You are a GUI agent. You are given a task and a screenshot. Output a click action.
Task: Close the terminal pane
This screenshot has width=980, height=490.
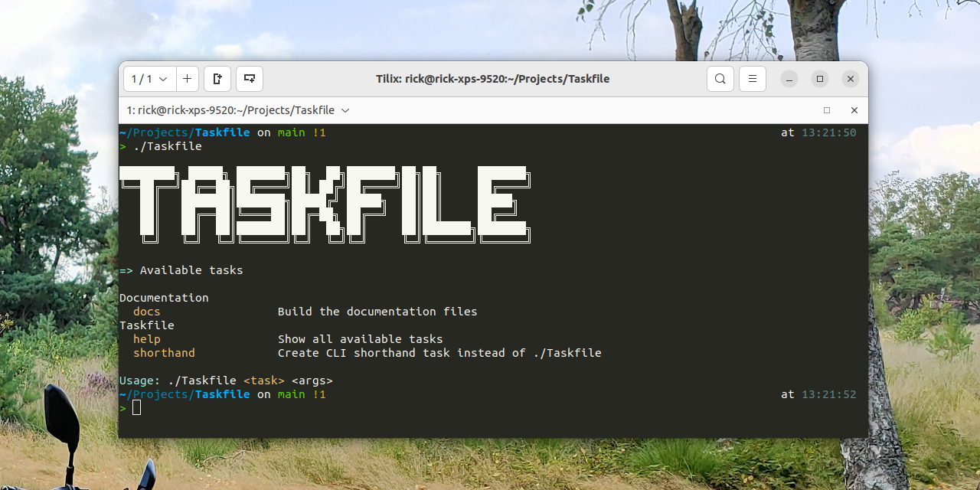854,110
